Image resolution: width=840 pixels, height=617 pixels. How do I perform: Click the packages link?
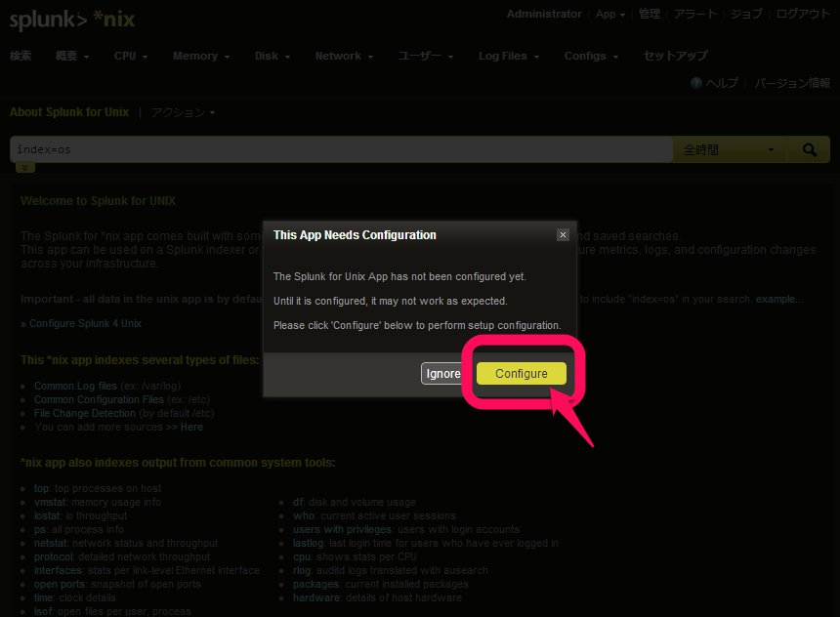pos(315,585)
